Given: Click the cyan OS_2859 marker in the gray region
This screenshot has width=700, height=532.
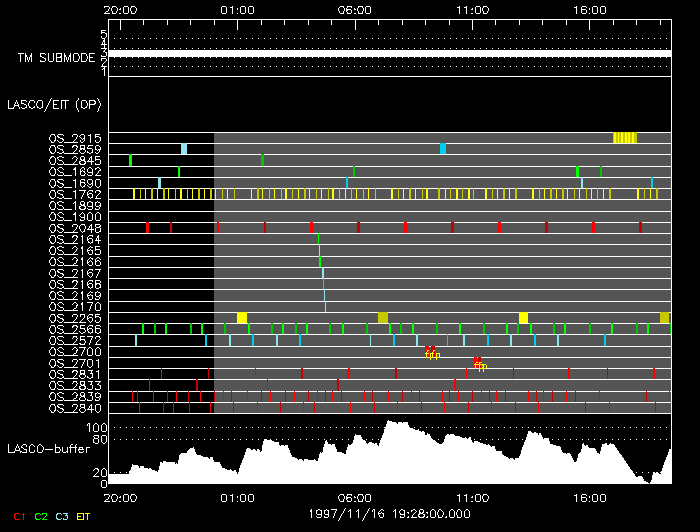Looking at the screenshot, I should (x=443, y=149).
